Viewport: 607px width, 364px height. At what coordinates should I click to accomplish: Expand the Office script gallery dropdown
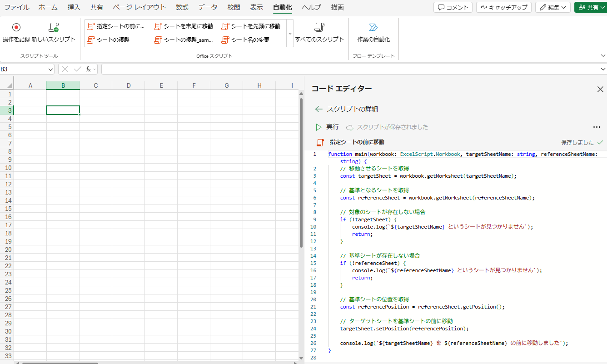pyautogui.click(x=291, y=33)
